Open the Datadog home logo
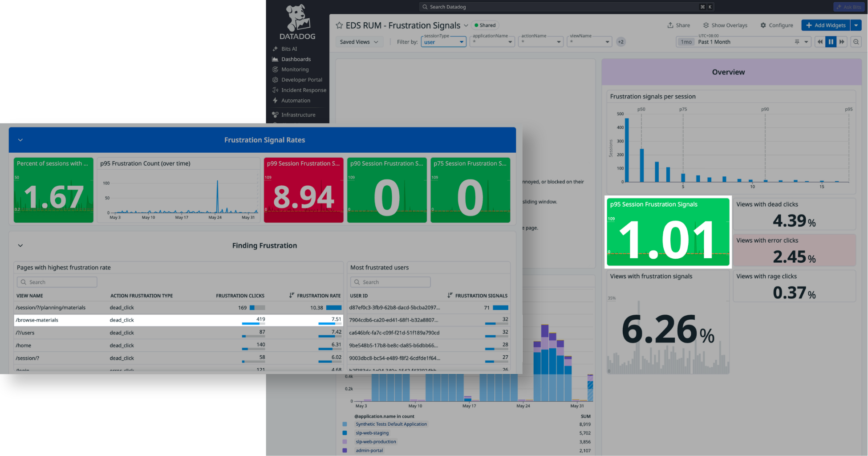868x456 pixels. [x=297, y=22]
